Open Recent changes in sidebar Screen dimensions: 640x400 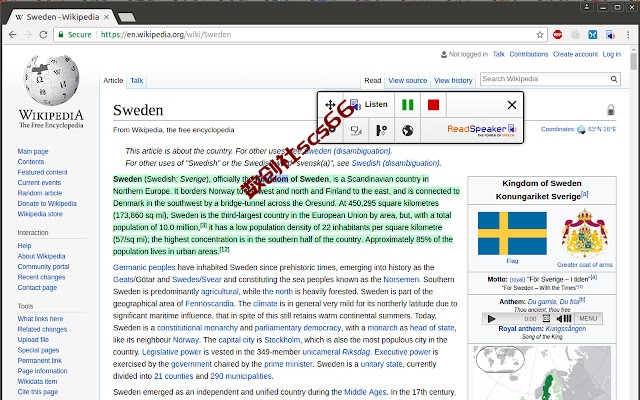(41, 277)
